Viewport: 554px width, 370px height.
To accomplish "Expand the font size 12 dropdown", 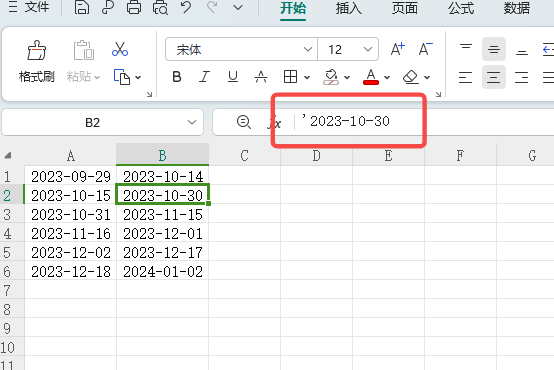I will pyautogui.click(x=368, y=49).
